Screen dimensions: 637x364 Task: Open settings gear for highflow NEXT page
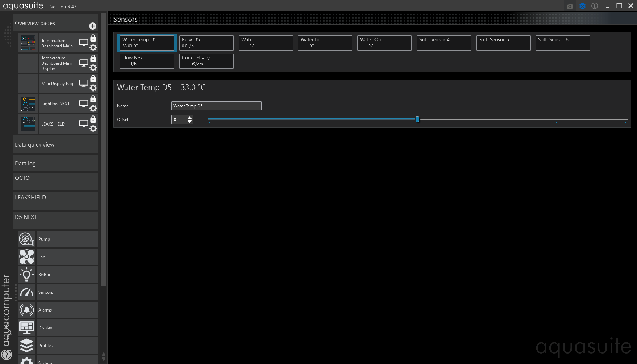click(x=93, y=108)
